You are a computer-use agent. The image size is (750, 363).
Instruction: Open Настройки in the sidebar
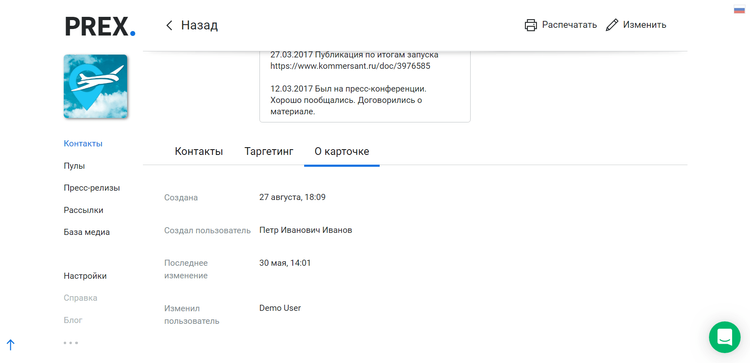[85, 276]
